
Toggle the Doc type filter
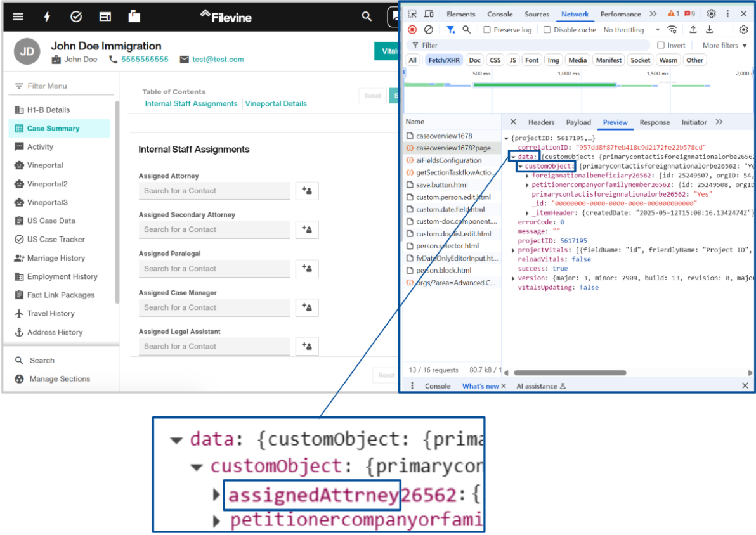coord(474,60)
